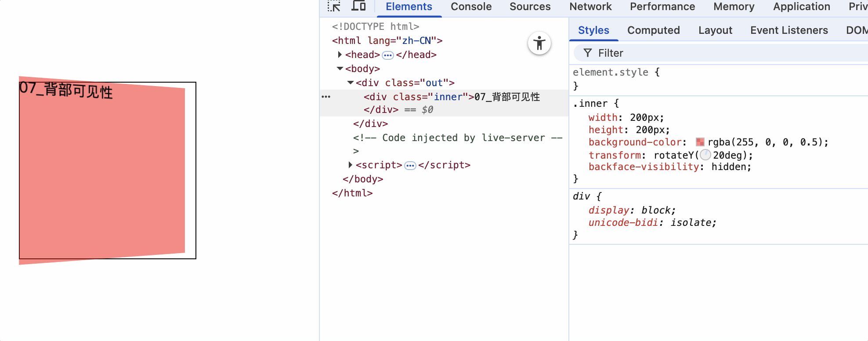Switch to the Console tab

tap(471, 7)
